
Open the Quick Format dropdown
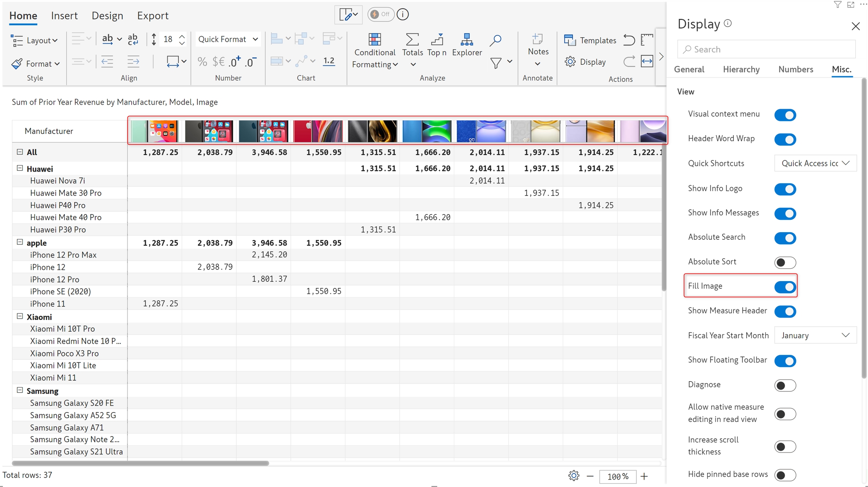[228, 39]
